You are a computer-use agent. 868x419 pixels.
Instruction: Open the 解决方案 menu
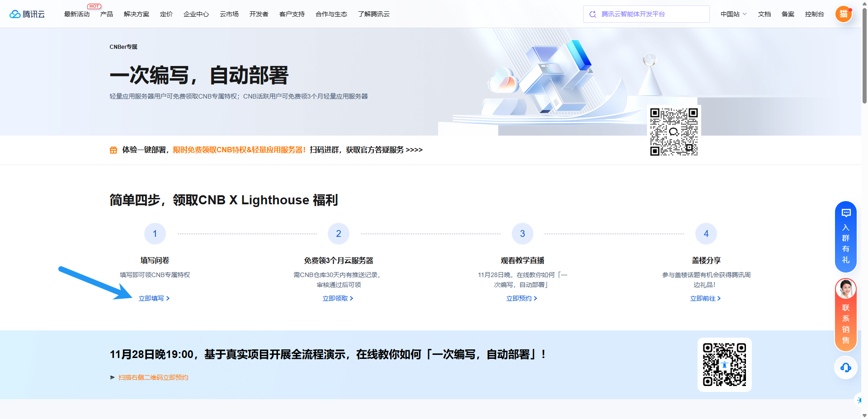136,14
